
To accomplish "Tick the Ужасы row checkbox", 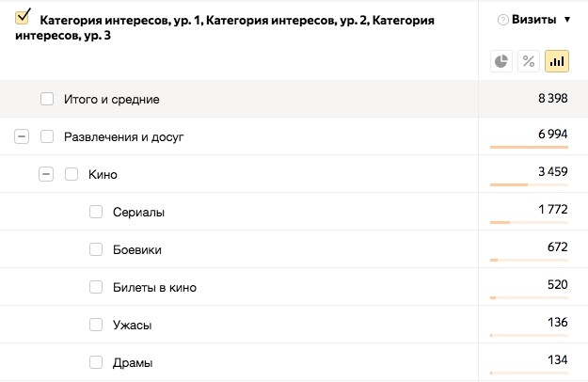I will coord(96,325).
